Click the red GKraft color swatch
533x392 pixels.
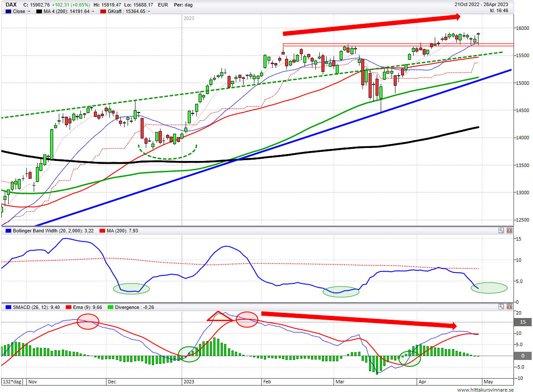point(104,12)
